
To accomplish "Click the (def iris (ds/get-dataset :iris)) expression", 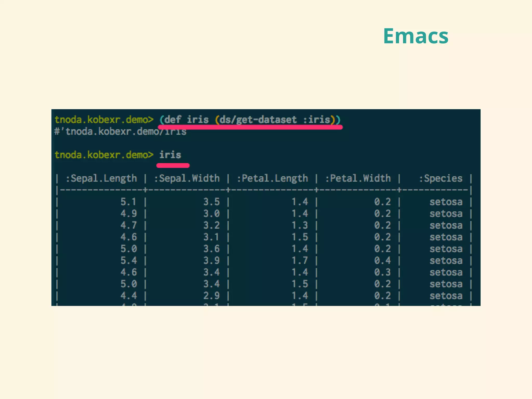I will pos(250,120).
